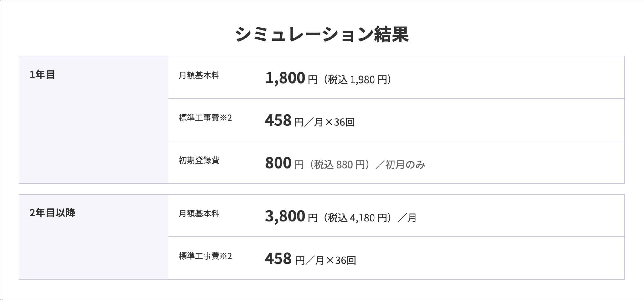Select the 1年目 row header
This screenshot has width=644, height=300.
coord(42,75)
